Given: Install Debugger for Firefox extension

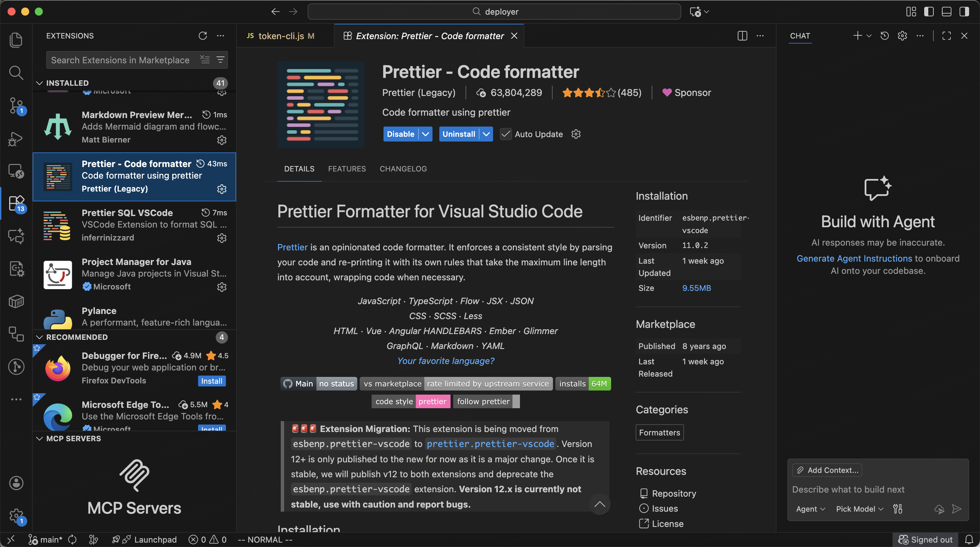Looking at the screenshot, I should [x=212, y=381].
